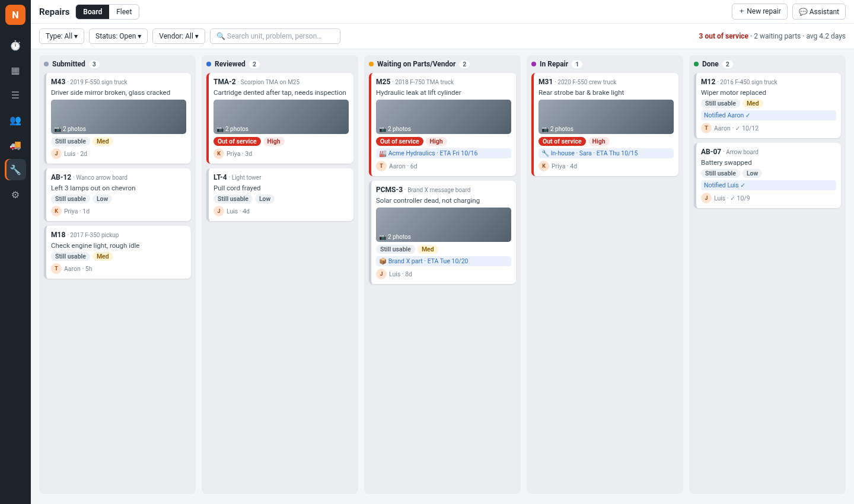Open the 'Battery swapped' card
The height and width of the screenshot is (504, 854).
[767, 176]
